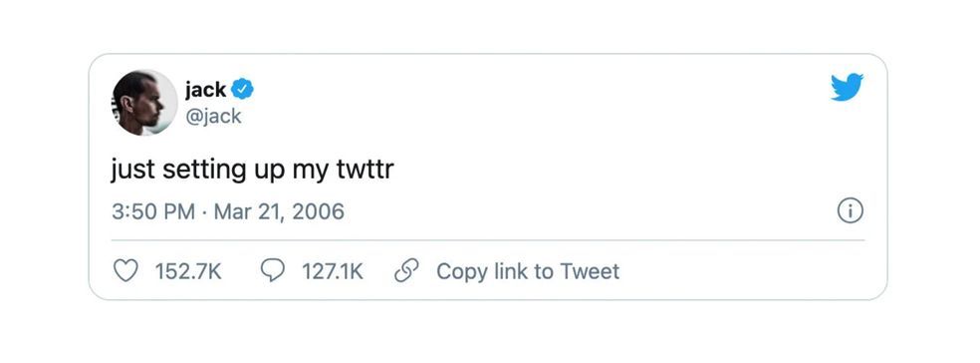
Task: Open the @jack handle link
Action: click(x=213, y=117)
